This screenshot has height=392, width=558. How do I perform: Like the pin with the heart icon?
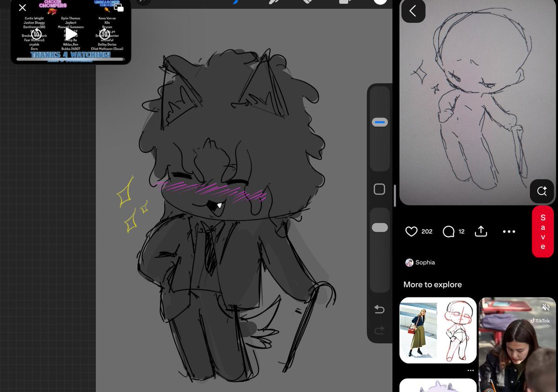pyautogui.click(x=412, y=231)
